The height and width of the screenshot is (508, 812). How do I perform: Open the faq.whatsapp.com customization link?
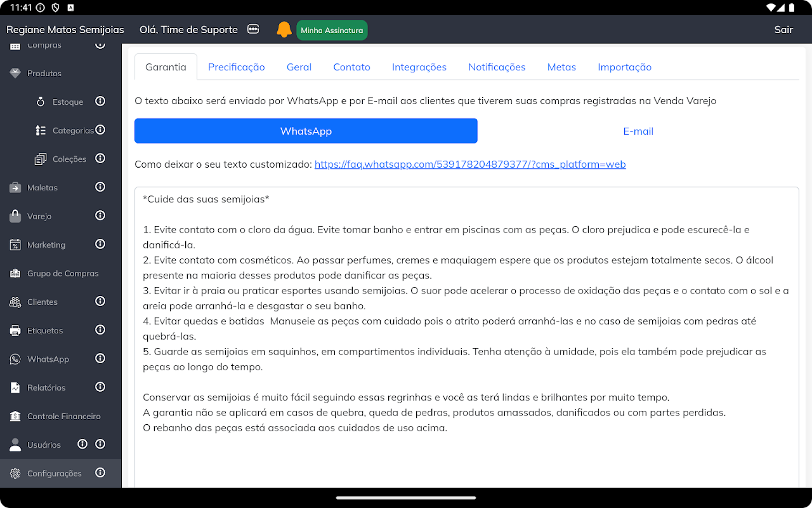point(470,164)
